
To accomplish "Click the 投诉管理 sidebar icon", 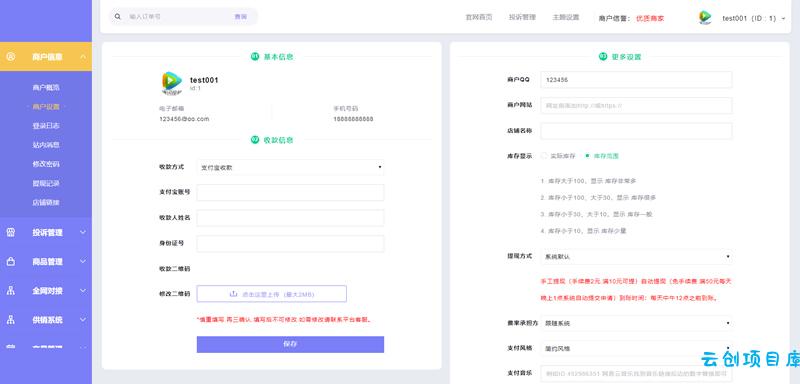I will point(11,233).
